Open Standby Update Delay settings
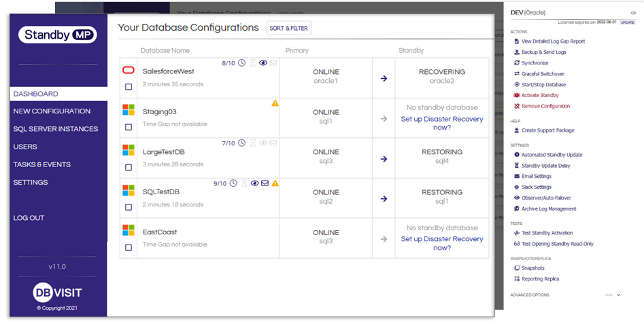Screen dimensions: 644x326 (x=543, y=166)
